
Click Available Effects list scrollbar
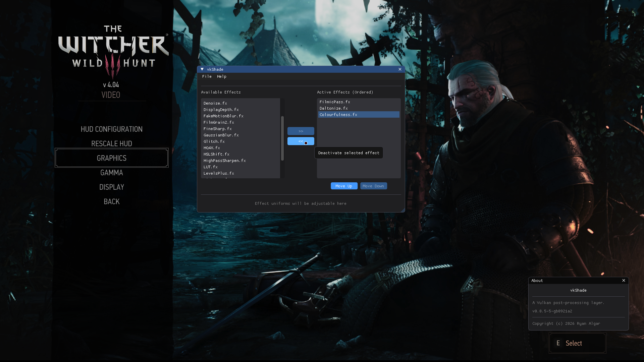[x=282, y=138]
